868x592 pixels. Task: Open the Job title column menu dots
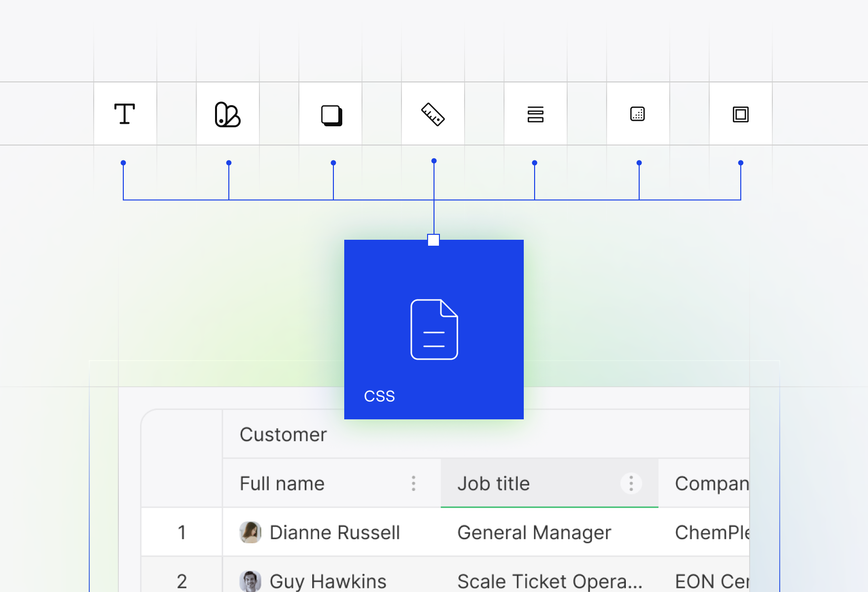coord(631,483)
